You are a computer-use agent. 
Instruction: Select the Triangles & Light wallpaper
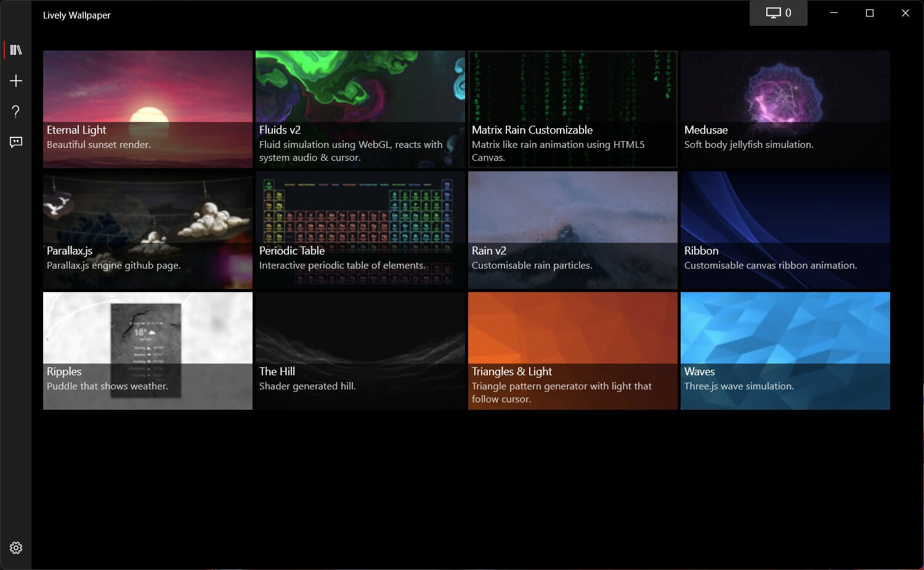tap(573, 351)
